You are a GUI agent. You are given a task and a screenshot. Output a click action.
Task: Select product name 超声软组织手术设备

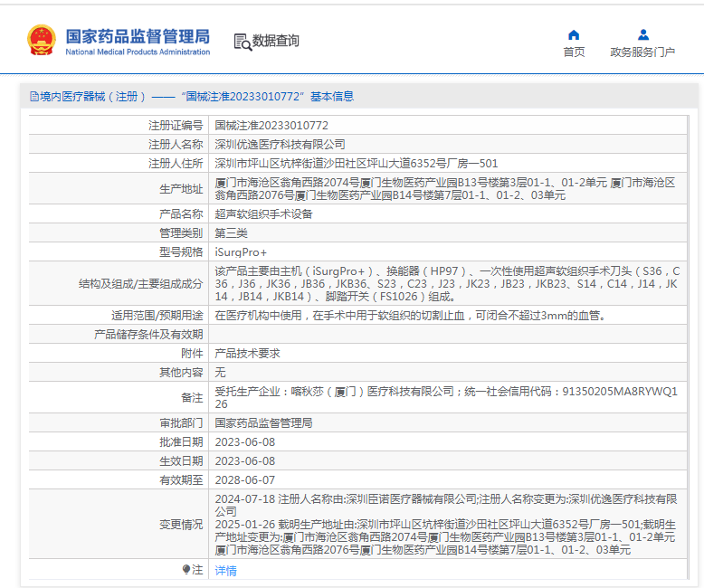point(263,214)
